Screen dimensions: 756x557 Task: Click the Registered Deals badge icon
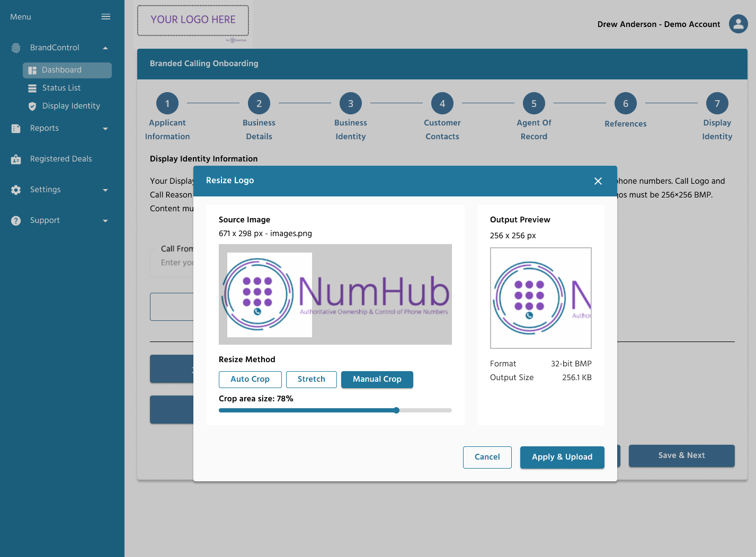[16, 159]
